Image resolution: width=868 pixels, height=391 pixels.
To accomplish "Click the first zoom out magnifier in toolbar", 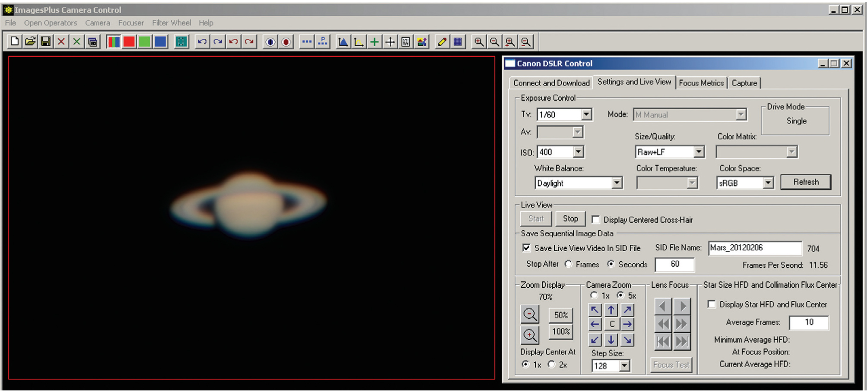I will [x=494, y=42].
